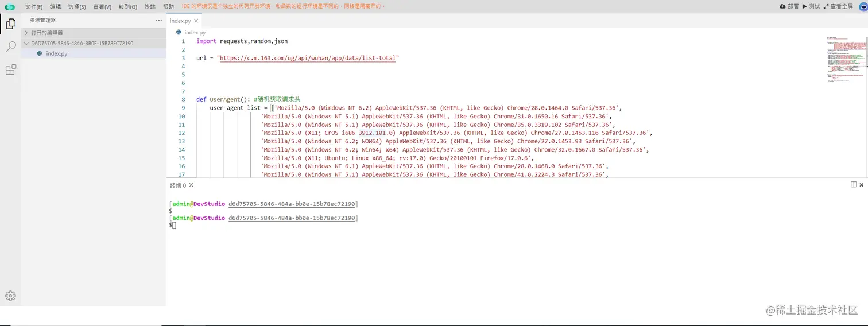Click line number 1 in the gutter
The height and width of the screenshot is (326, 868).
click(x=183, y=41)
